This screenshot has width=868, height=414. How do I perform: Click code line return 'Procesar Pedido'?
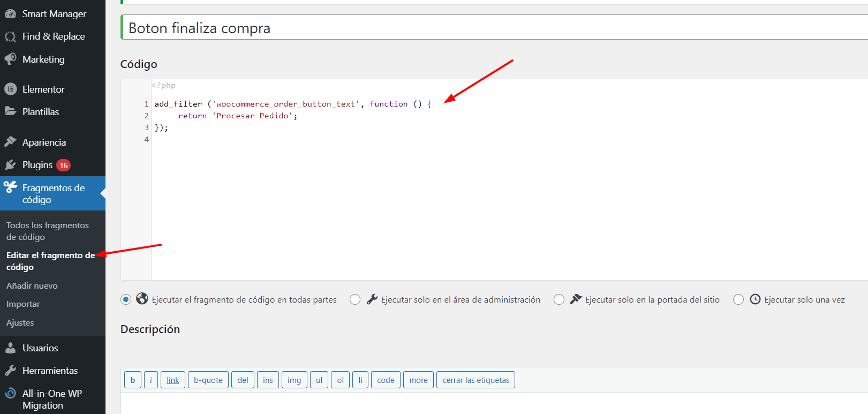237,116
